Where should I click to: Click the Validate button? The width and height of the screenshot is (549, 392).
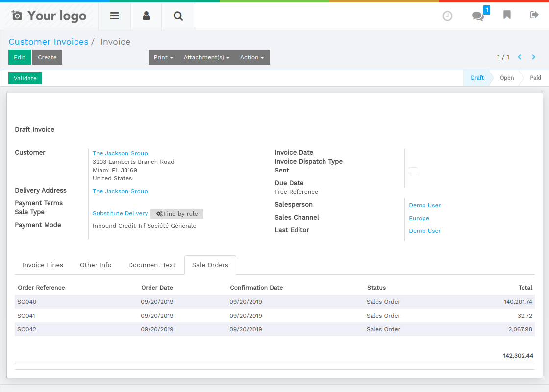pyautogui.click(x=25, y=78)
